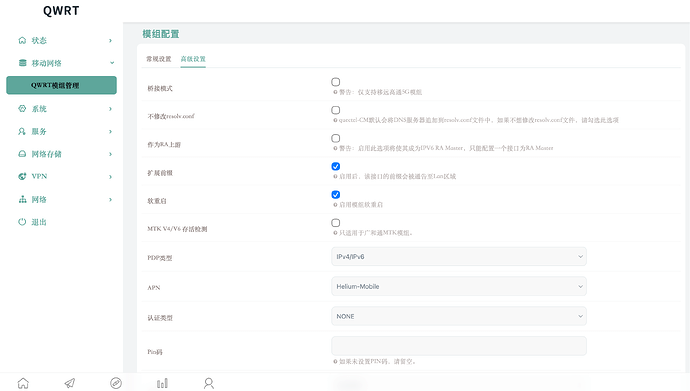
Task: Open the PDP类型 IPv4/IPv6 dropdown
Action: pos(459,256)
